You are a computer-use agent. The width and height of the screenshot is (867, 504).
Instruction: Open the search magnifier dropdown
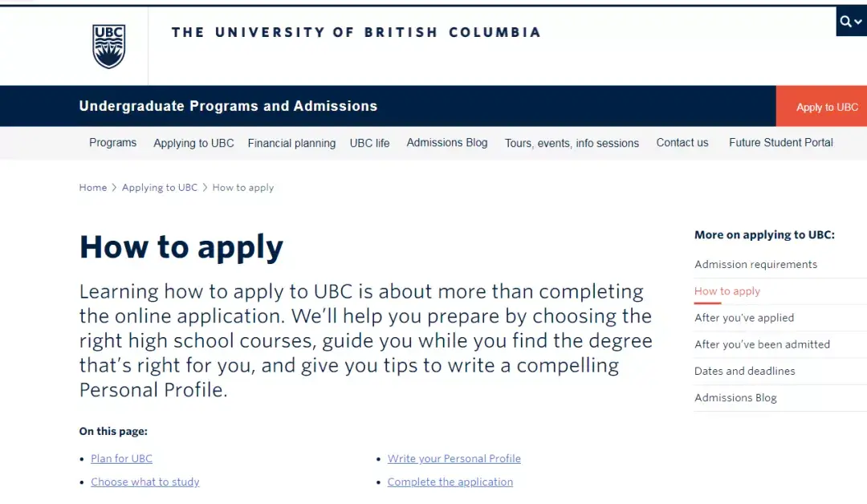click(850, 22)
